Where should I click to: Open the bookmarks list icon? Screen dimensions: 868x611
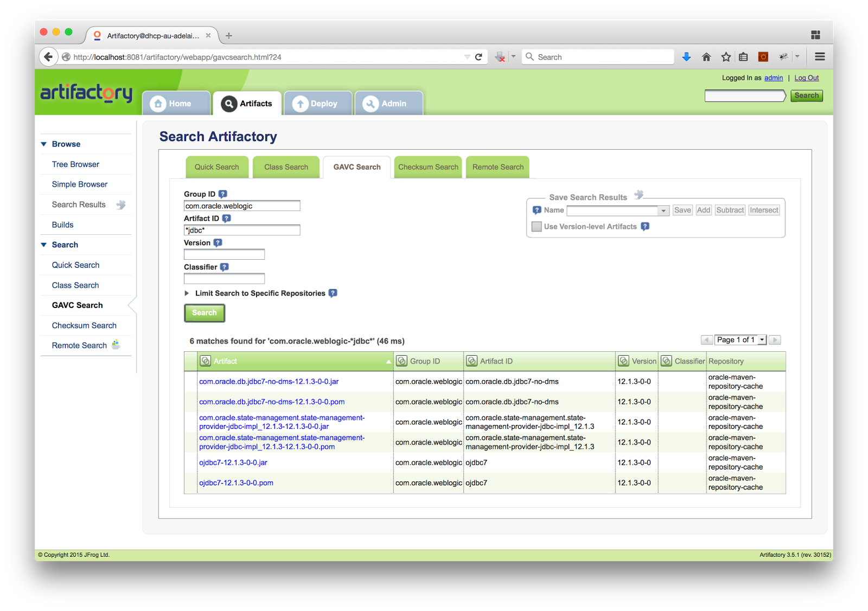point(744,57)
